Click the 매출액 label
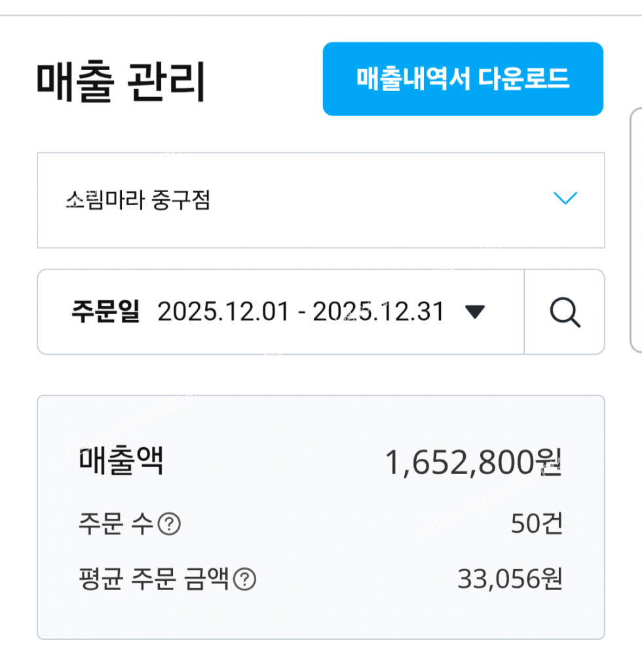The width and height of the screenshot is (642, 672). pos(121,461)
